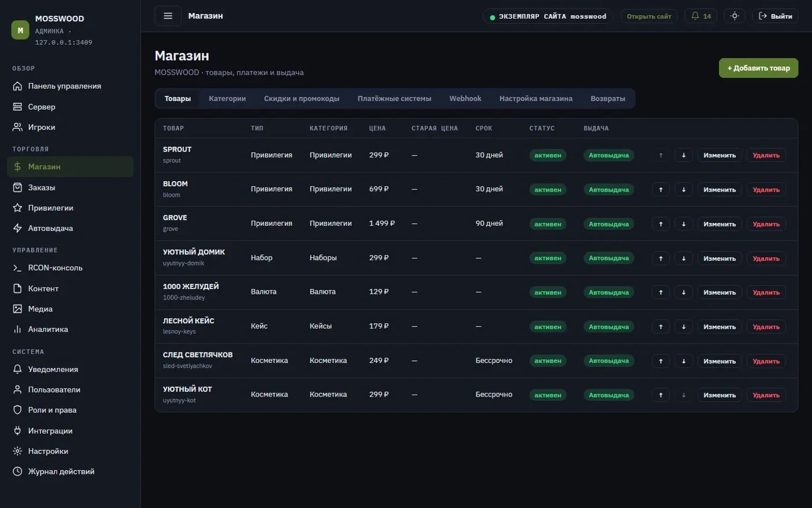The height and width of the screenshot is (508, 812).
Task: Open the Платёжные системы tab
Action: 394,99
